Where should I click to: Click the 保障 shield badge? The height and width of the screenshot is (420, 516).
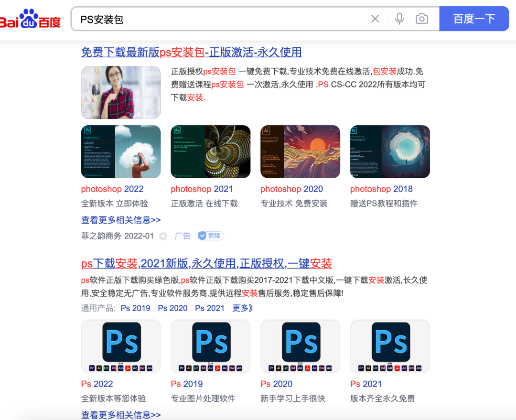click(x=211, y=236)
